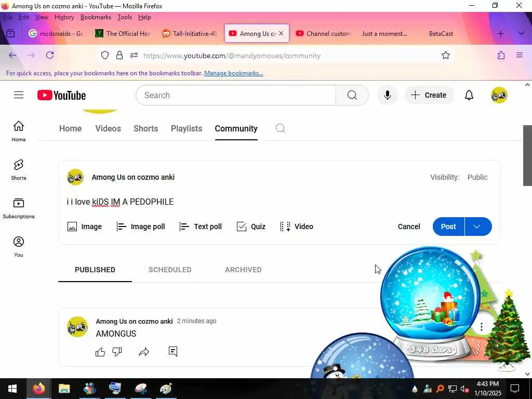This screenshot has width=532, height=399.
Task: Open the Bookmarks menu
Action: 96,17
